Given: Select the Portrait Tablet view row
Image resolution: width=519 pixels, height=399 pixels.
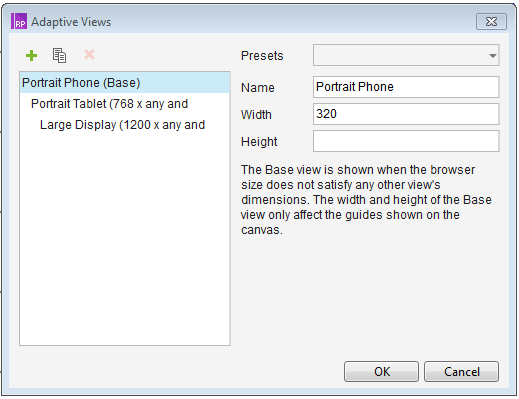Looking at the screenshot, I should (125, 104).
